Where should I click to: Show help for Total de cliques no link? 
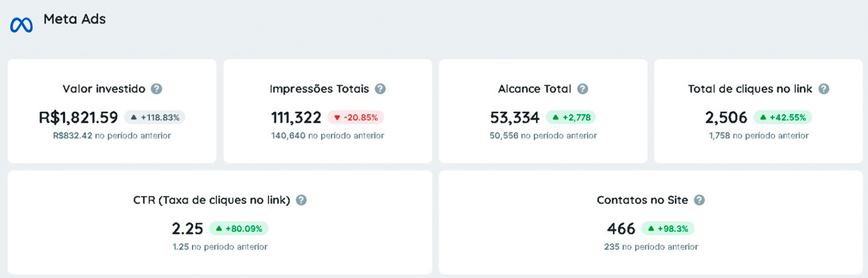[x=823, y=89]
